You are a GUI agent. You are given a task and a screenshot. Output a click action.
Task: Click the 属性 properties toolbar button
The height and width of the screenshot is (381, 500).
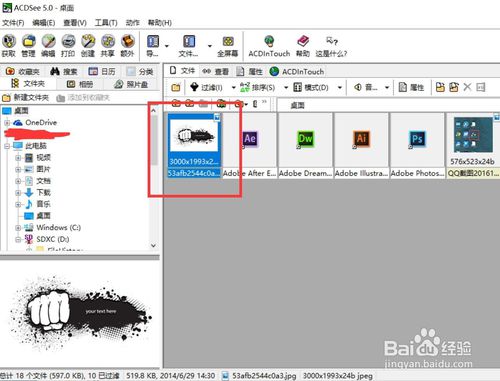411,87
